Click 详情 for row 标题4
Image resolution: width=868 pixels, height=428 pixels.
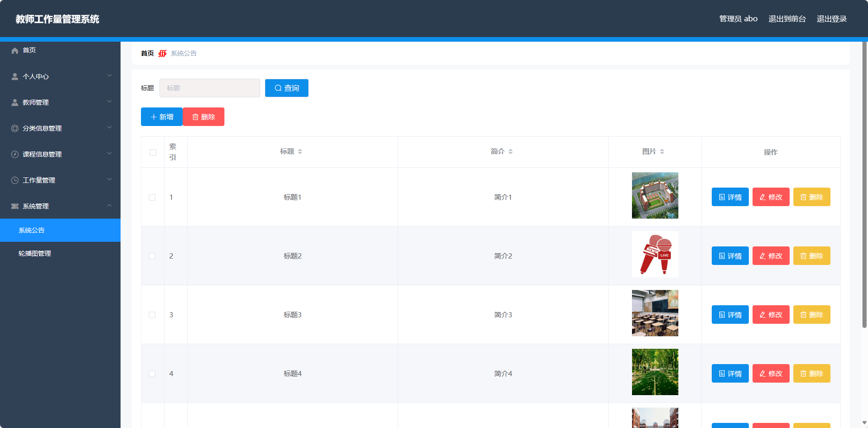[x=730, y=373]
